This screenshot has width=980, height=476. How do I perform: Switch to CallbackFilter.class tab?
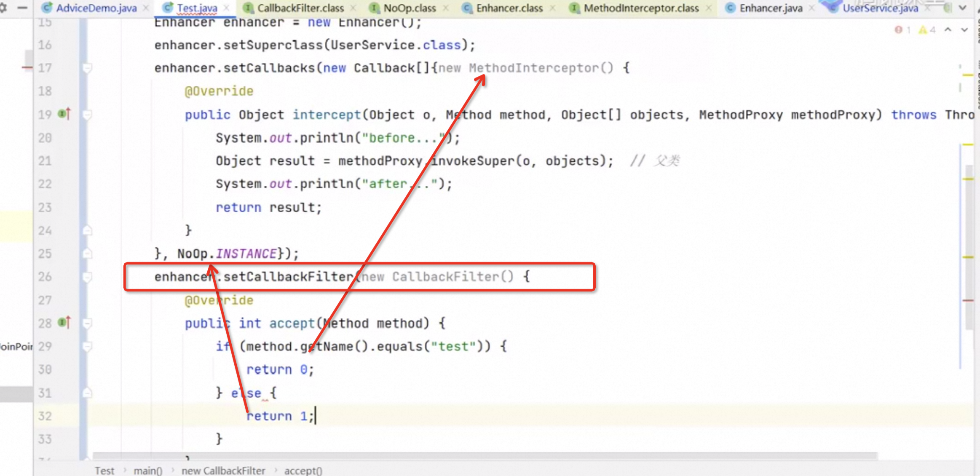[x=300, y=8]
